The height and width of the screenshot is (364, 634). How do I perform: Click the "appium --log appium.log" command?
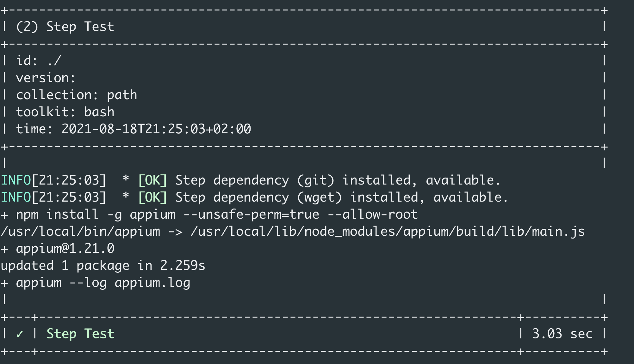103,282
